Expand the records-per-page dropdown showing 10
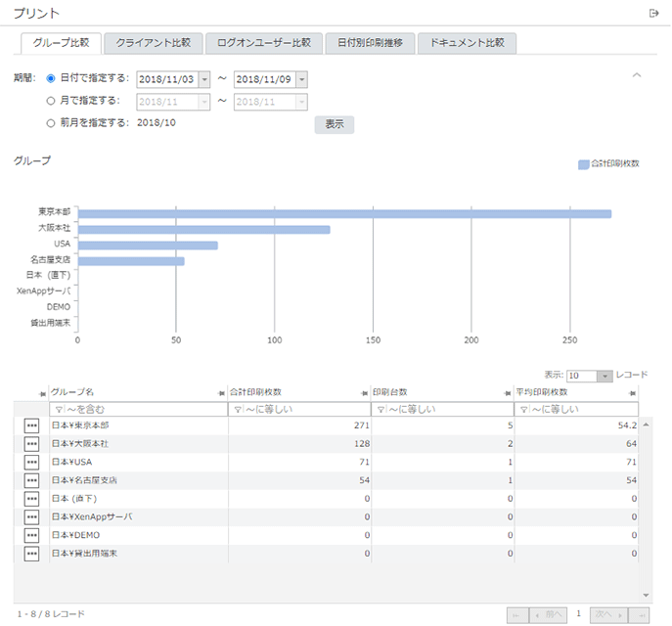 [605, 376]
